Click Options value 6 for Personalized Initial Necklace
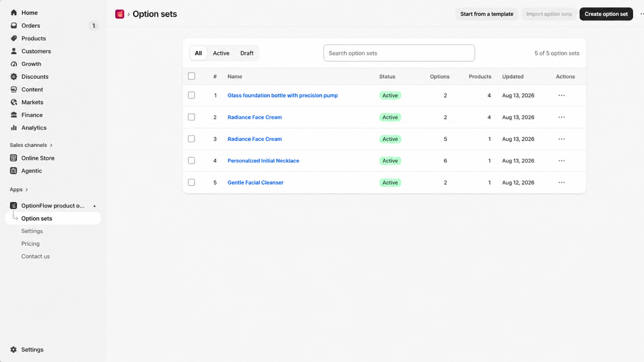 445,160
